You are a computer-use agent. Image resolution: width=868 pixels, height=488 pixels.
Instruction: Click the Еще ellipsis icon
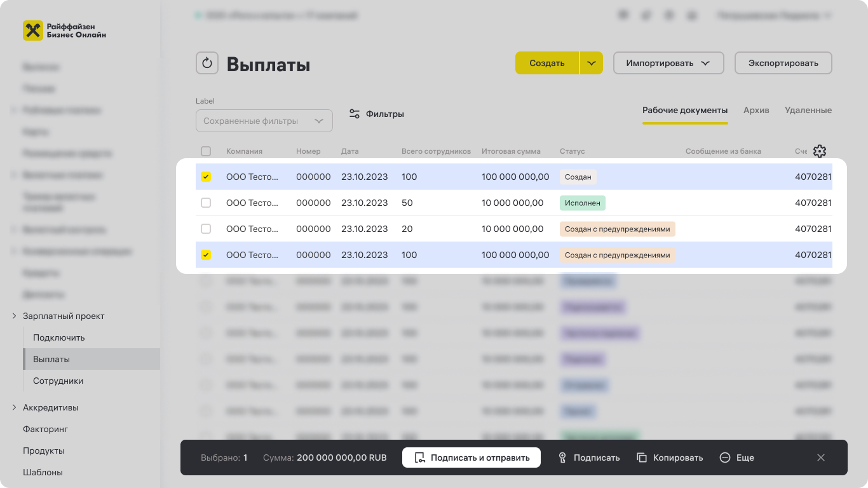coord(725,457)
